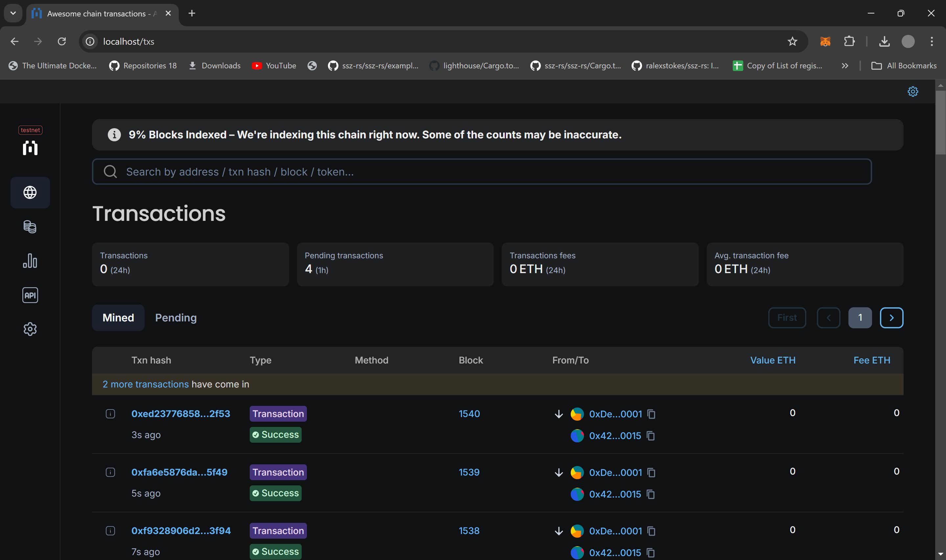Open transaction 0xfa6e5876da...5f49

point(179,472)
